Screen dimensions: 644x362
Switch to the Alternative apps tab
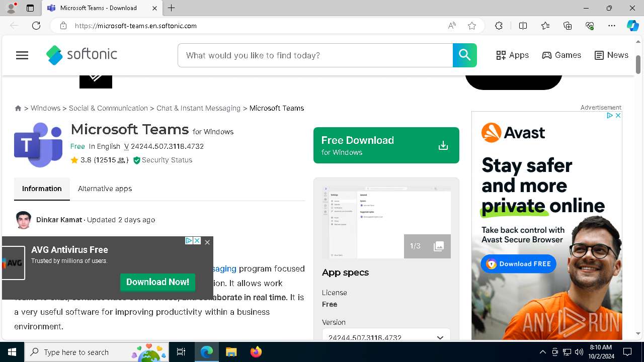[105, 189]
